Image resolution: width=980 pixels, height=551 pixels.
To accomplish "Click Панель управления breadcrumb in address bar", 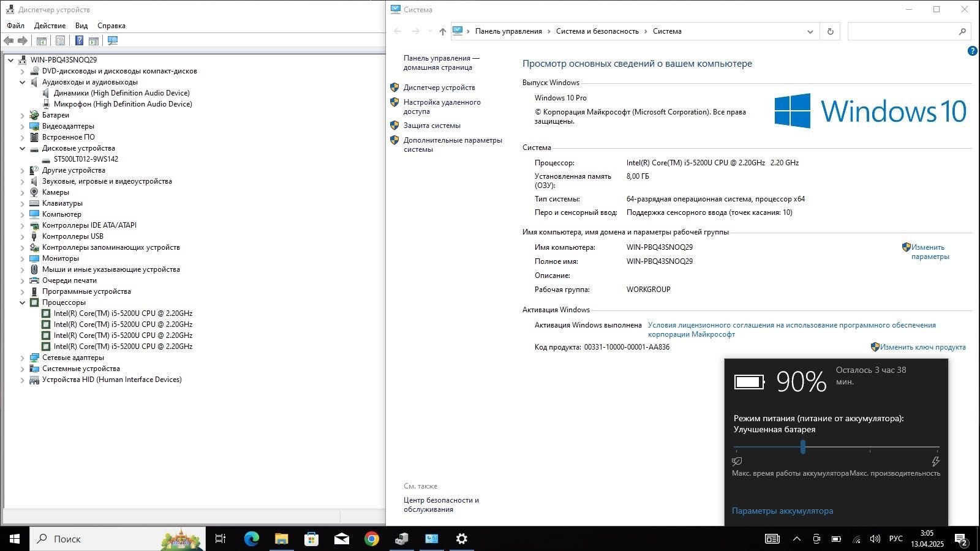I will click(508, 31).
